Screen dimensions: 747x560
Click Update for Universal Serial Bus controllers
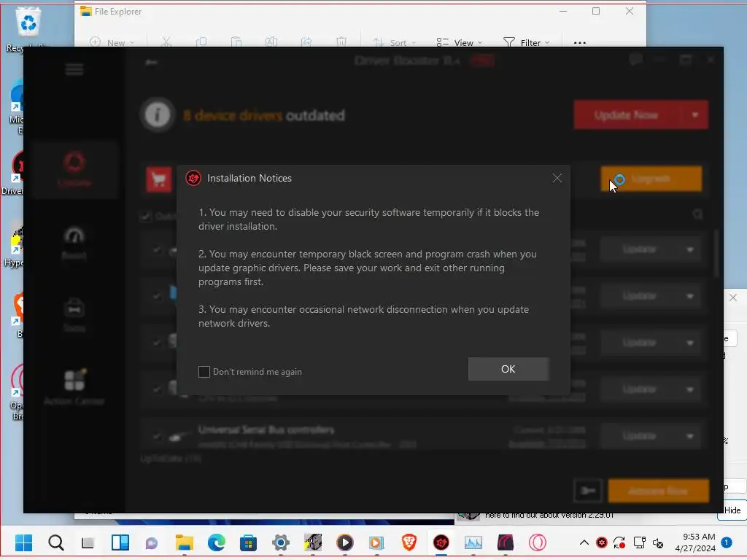point(640,436)
